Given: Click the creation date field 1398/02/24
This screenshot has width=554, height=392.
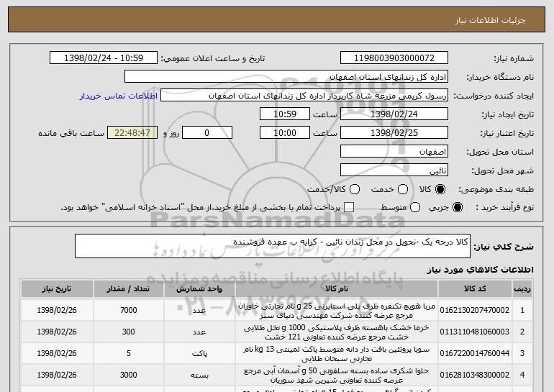Looking at the screenshot, I should (x=394, y=114).
